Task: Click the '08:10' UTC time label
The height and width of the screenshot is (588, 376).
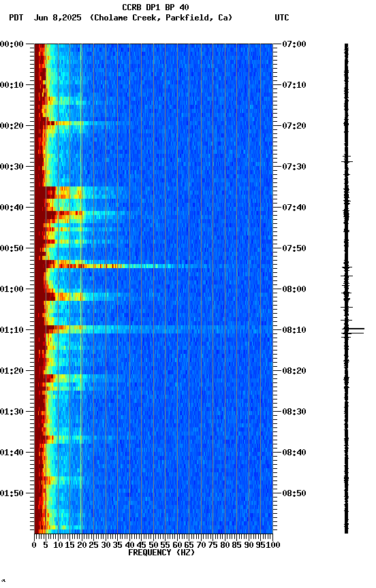Action: pyautogui.click(x=294, y=330)
